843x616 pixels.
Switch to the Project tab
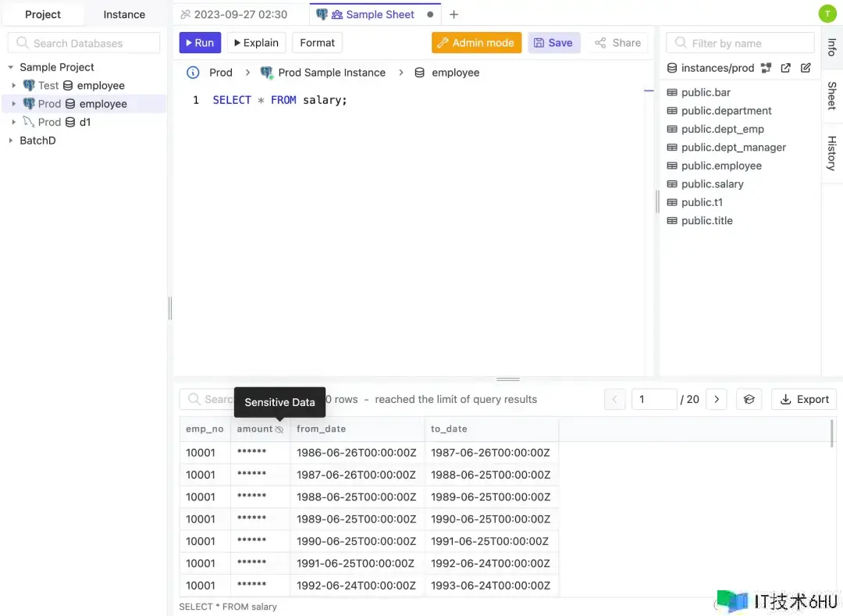tap(43, 15)
